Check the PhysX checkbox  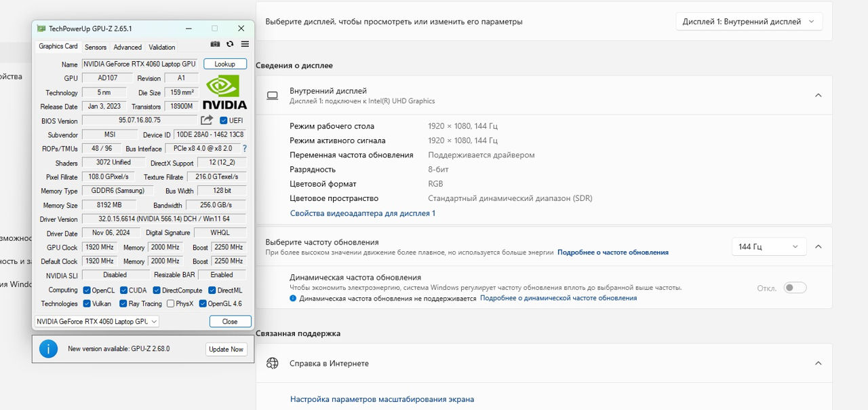(170, 303)
